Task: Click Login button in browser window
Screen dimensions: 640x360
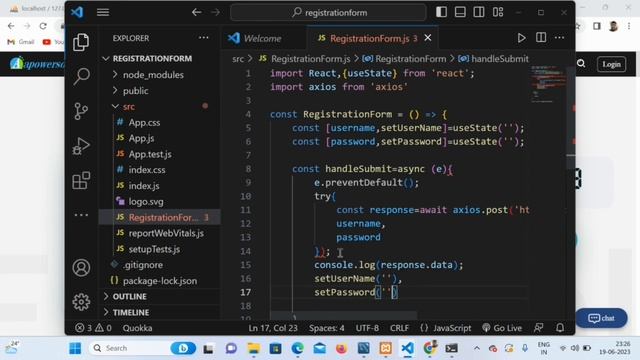Action: (611, 64)
